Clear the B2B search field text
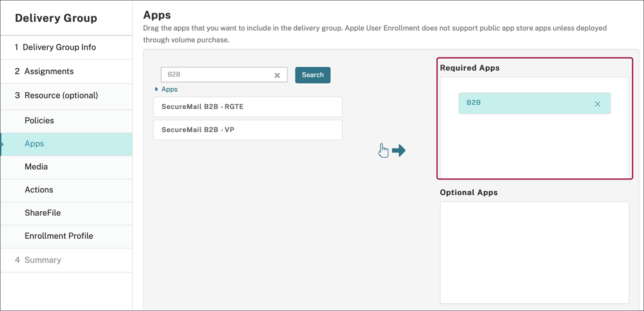The image size is (644, 311). (x=277, y=75)
